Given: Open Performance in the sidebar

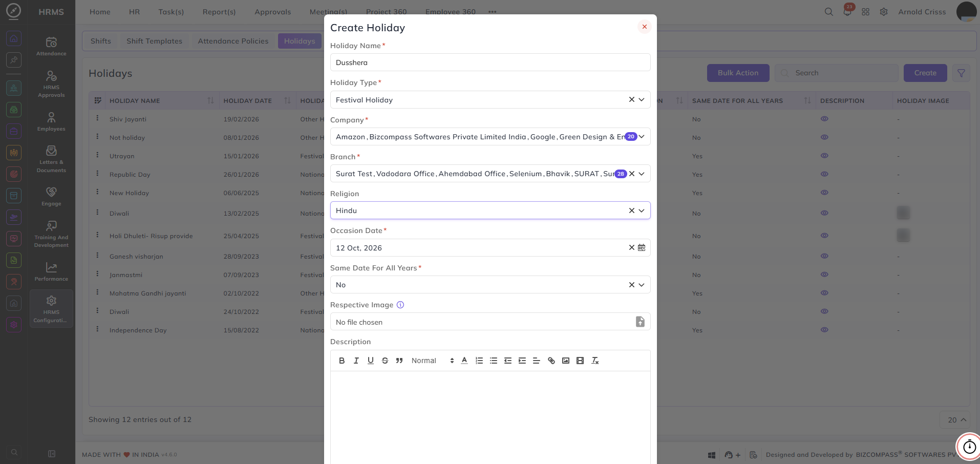Looking at the screenshot, I should tap(51, 272).
